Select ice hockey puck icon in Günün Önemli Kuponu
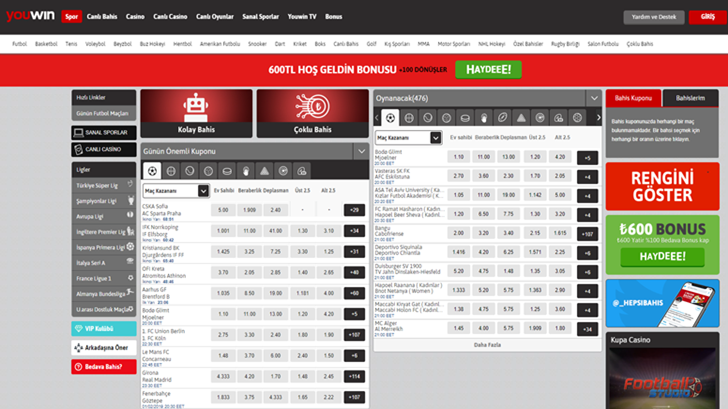The height and width of the screenshot is (409, 728). pyautogui.click(x=227, y=171)
